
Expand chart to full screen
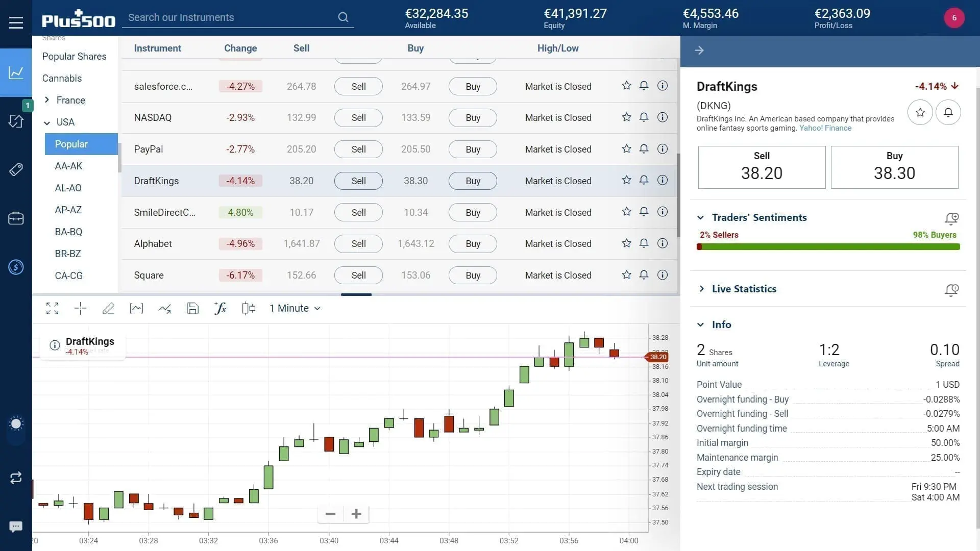[x=52, y=308]
